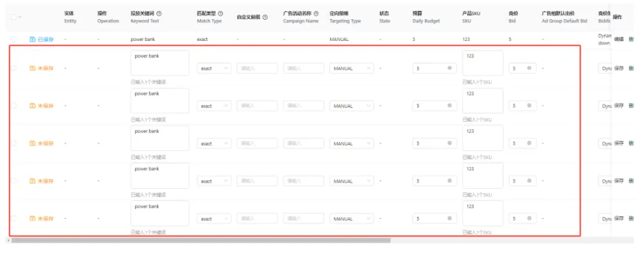Screen dimensions: 644x256
Task: Click 保存 save link in fourth unsaved row
Action: 618,181
